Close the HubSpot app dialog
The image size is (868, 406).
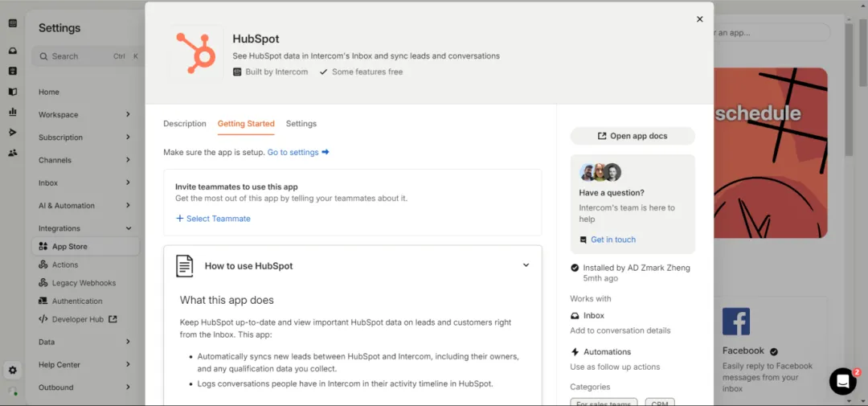(699, 19)
